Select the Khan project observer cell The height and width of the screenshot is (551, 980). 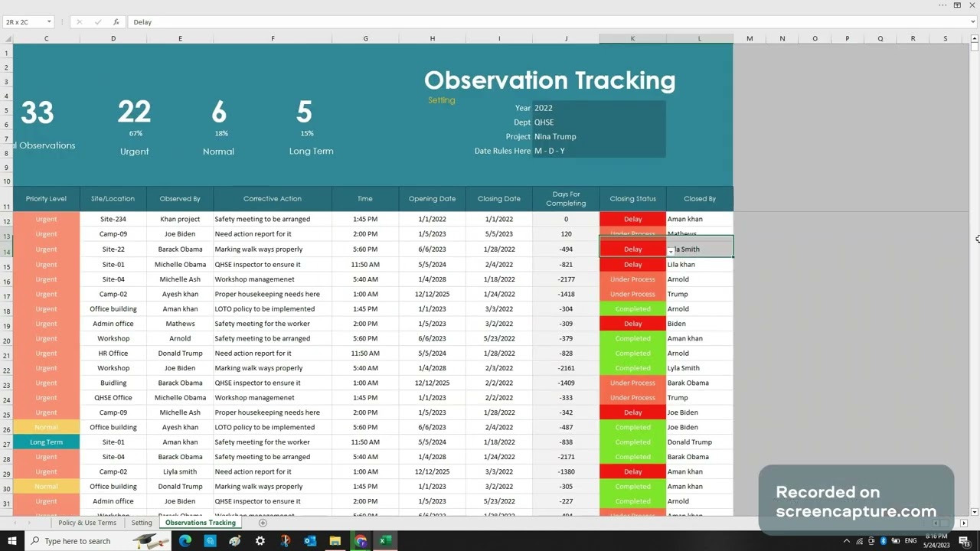pos(180,219)
